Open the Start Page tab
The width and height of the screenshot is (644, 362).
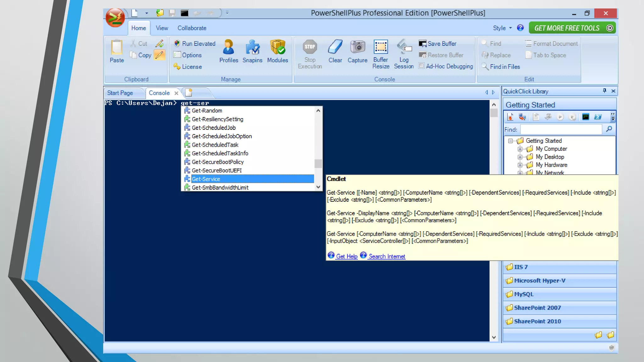click(x=120, y=93)
